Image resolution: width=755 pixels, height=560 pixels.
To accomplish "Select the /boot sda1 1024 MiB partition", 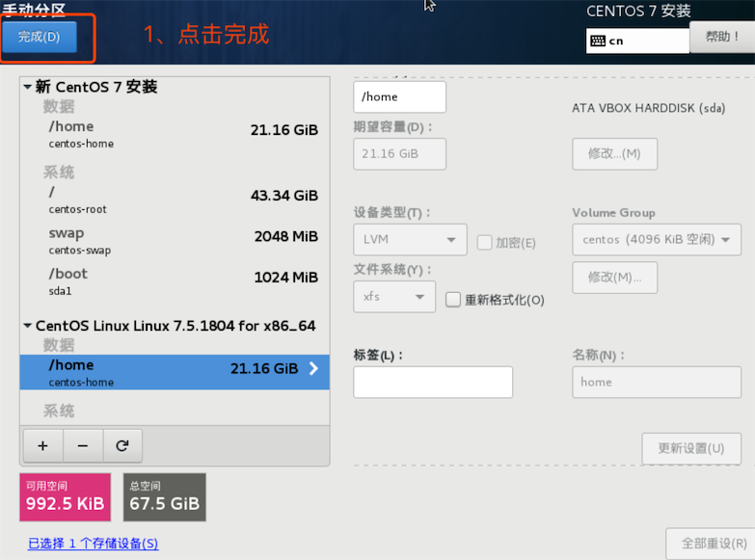I will [175, 281].
